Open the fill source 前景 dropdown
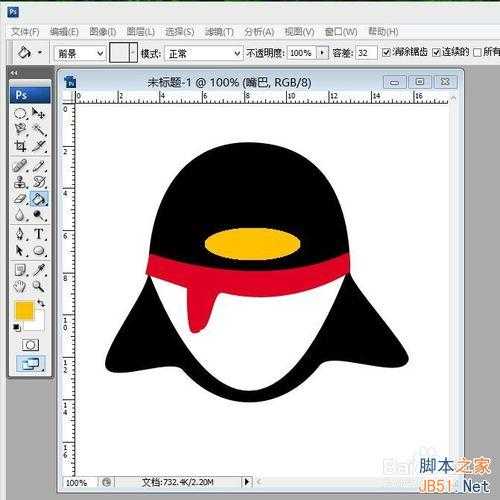 [x=80, y=53]
